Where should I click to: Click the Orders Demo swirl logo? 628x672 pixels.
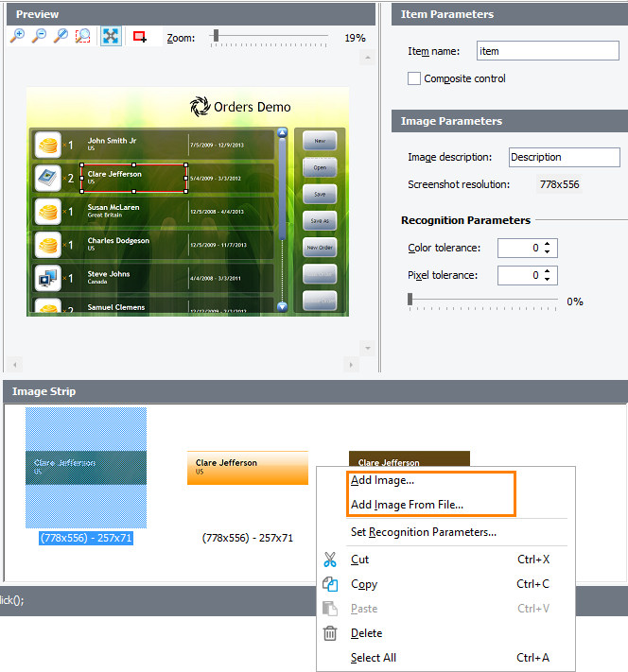pyautogui.click(x=200, y=106)
